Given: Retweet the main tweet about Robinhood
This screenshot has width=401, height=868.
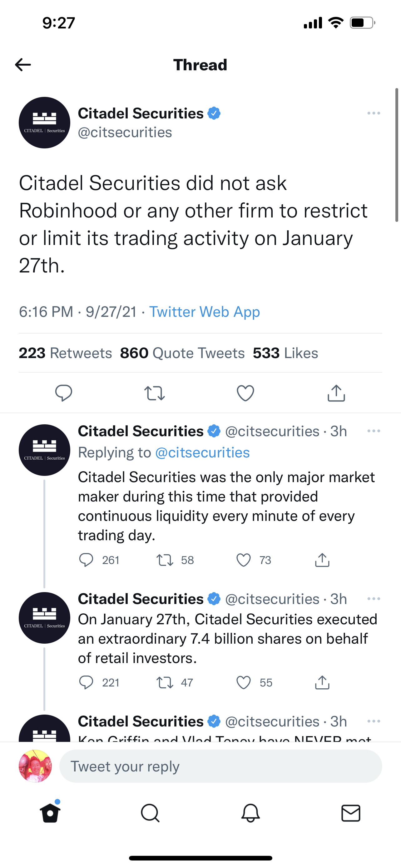Looking at the screenshot, I should pyautogui.click(x=155, y=393).
